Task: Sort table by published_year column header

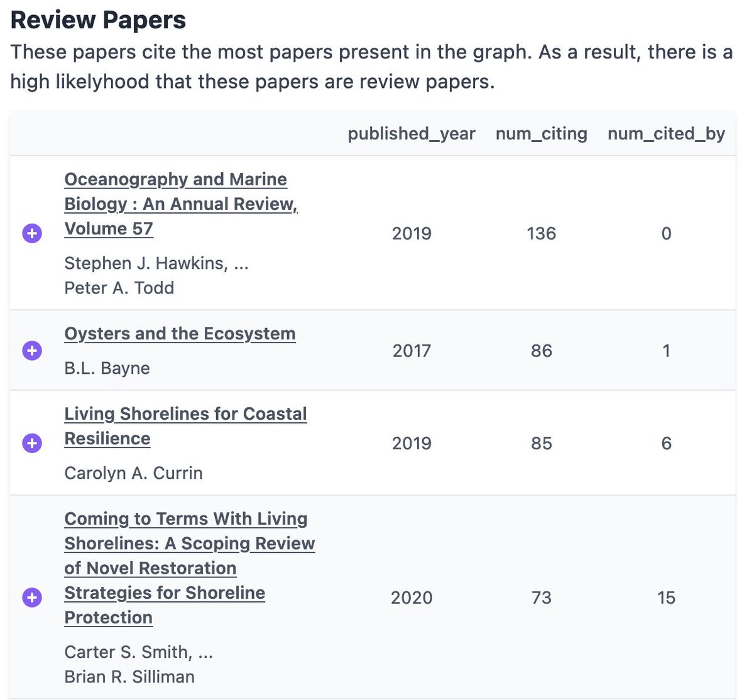Action: tap(411, 134)
